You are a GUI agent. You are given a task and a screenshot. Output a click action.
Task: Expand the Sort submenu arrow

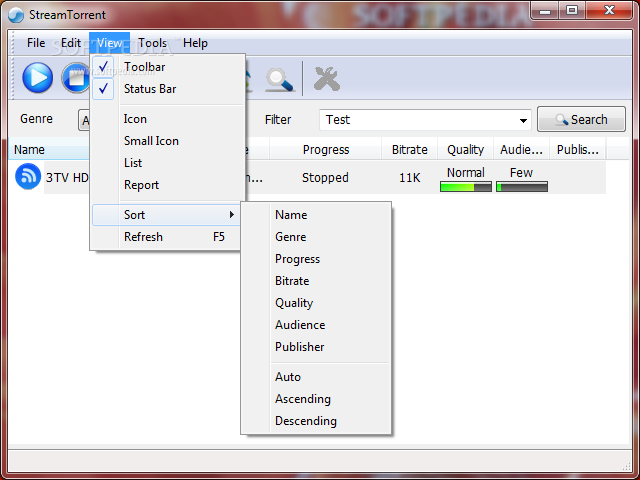coord(231,215)
